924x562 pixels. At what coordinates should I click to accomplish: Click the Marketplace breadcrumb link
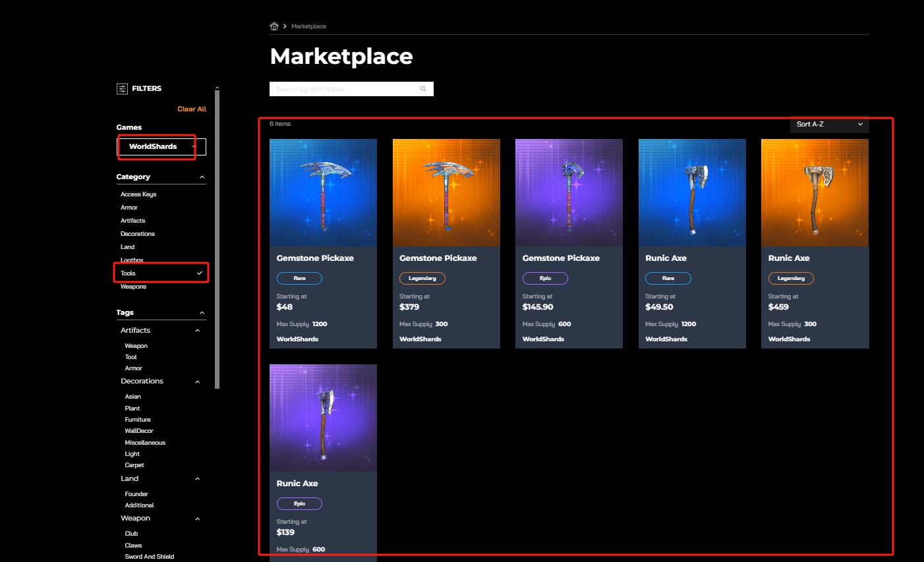pos(308,26)
